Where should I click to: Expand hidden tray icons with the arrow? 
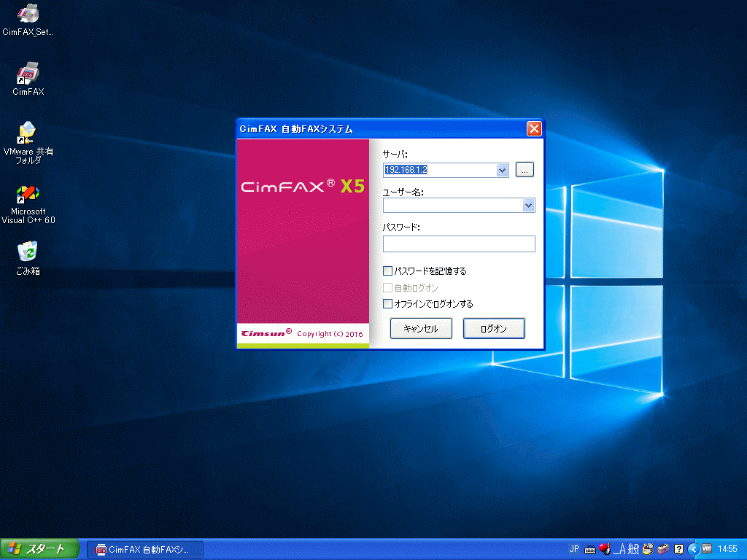point(694,550)
